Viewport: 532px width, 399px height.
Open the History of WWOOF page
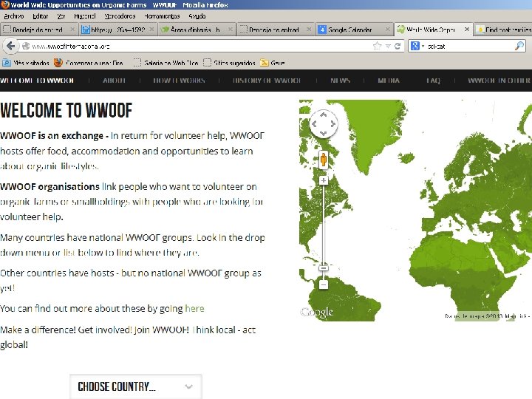267,81
